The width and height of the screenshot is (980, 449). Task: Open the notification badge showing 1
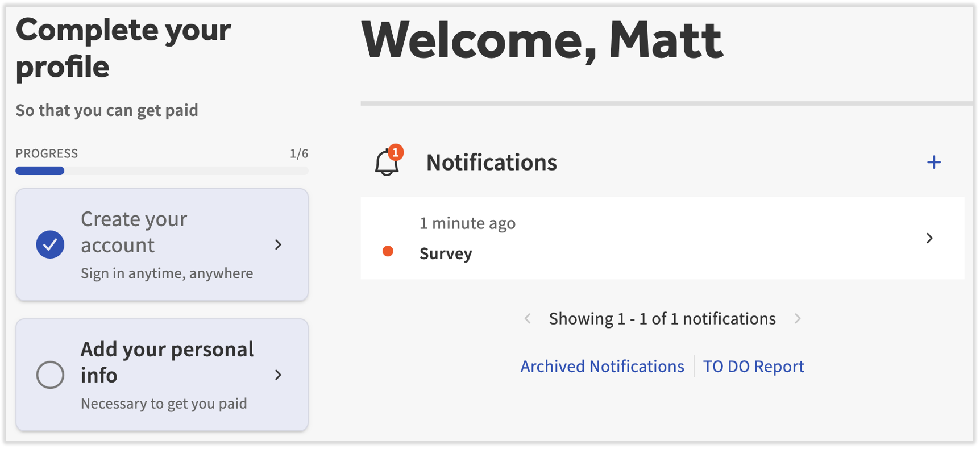395,152
